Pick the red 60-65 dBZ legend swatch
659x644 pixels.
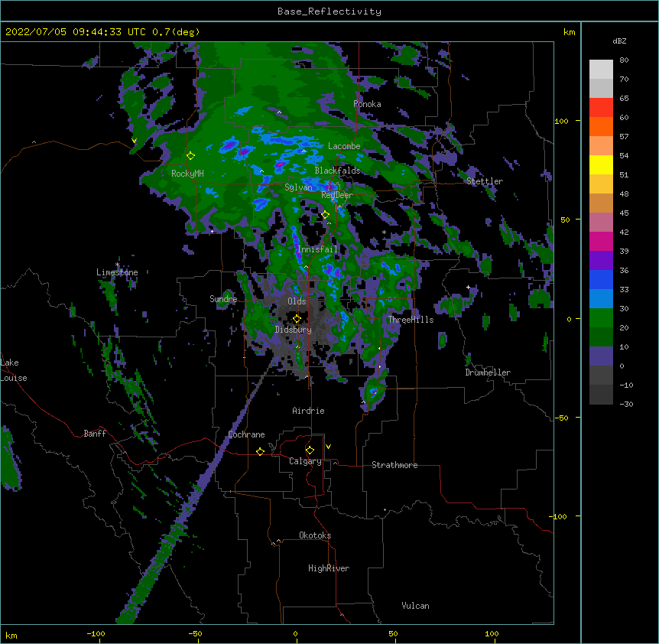coord(601,108)
